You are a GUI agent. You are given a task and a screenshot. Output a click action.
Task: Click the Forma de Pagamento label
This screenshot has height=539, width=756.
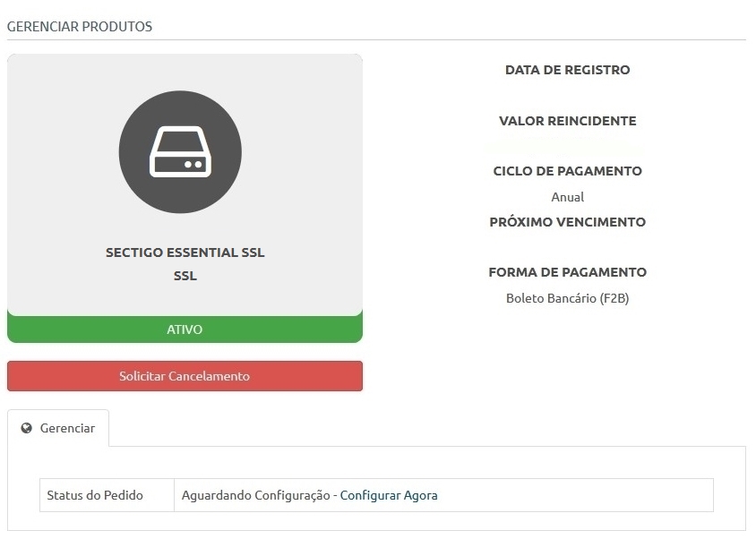pos(568,272)
